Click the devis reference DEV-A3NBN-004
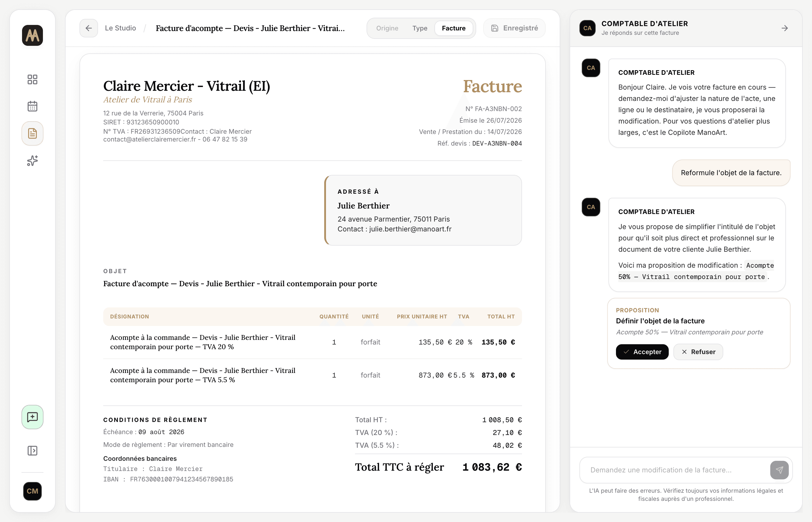Screen dimensions: 812x522 tap(497, 143)
